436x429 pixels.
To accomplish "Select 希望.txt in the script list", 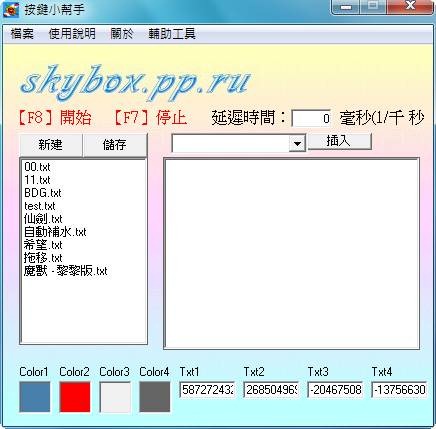I will point(43,245).
